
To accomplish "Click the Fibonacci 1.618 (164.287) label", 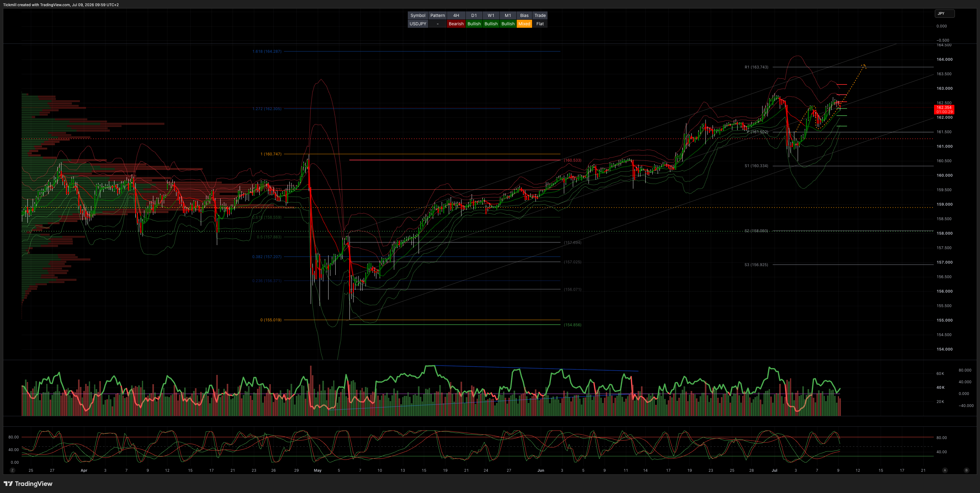I will coord(267,51).
